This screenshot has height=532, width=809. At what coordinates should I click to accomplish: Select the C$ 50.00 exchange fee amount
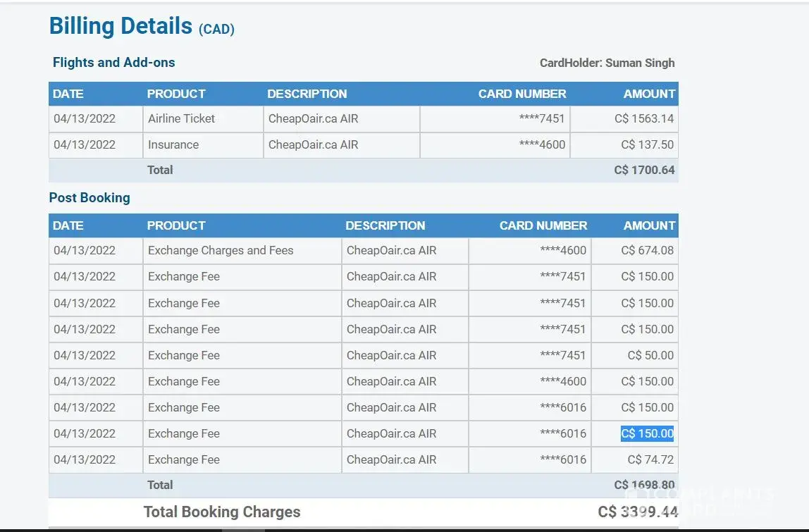click(650, 355)
